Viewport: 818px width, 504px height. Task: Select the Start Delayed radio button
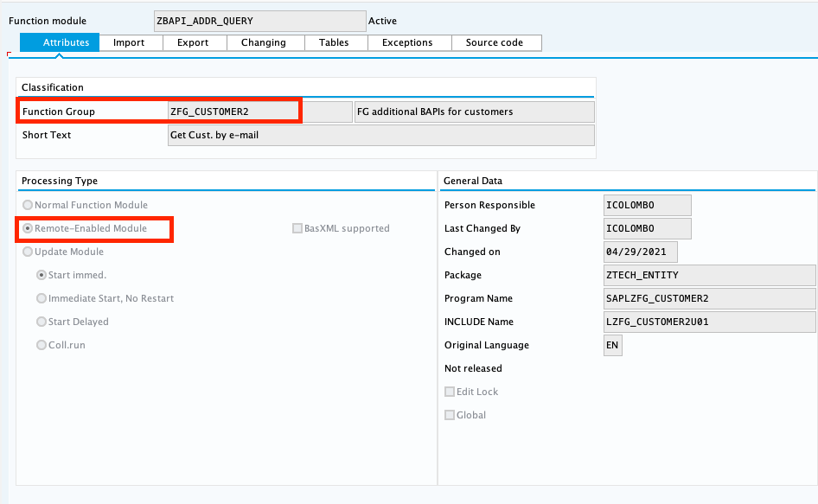coord(42,322)
